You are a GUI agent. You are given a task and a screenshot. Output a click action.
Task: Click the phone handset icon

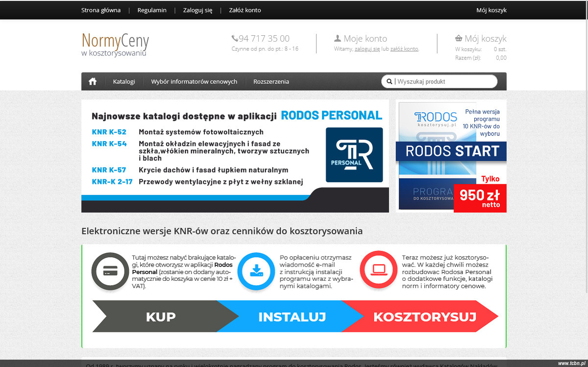(x=235, y=38)
